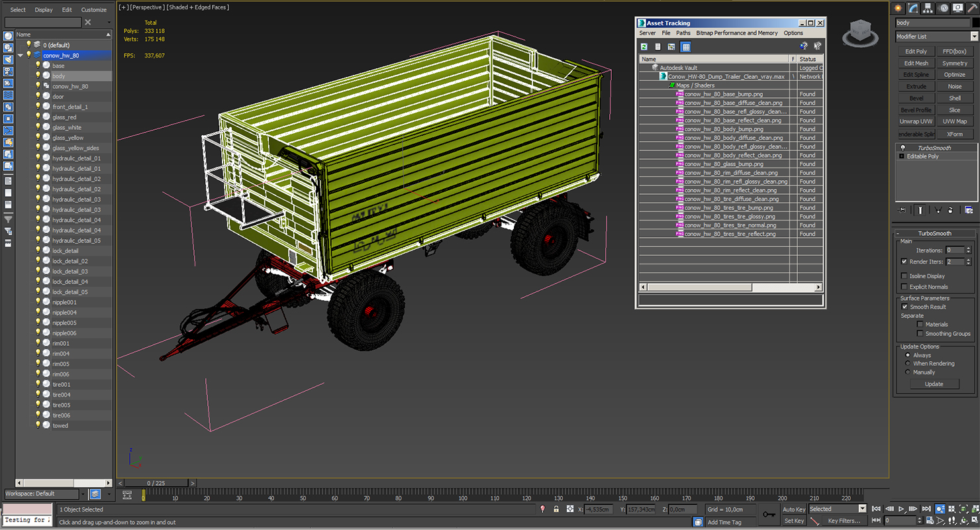Open the Scene Explorer Select menu

(18, 10)
